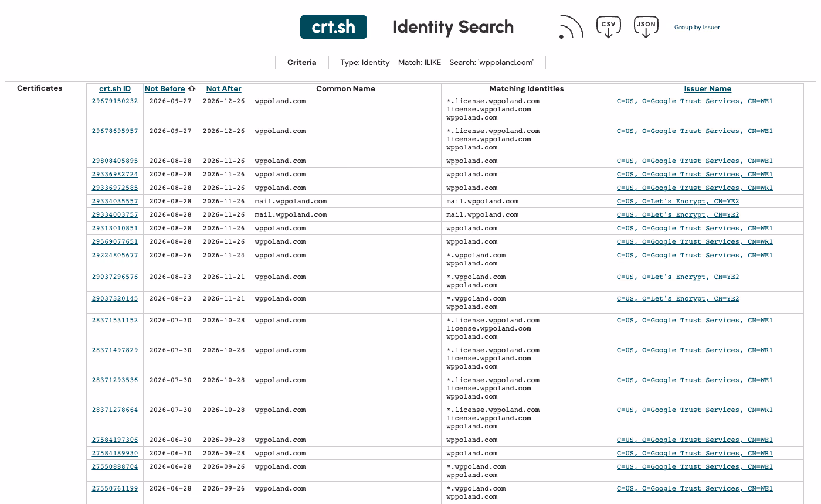The width and height of the screenshot is (821, 504).
Task: Open the CN=WE1 issuer link for certificate 27550761199
Action: coord(695,488)
